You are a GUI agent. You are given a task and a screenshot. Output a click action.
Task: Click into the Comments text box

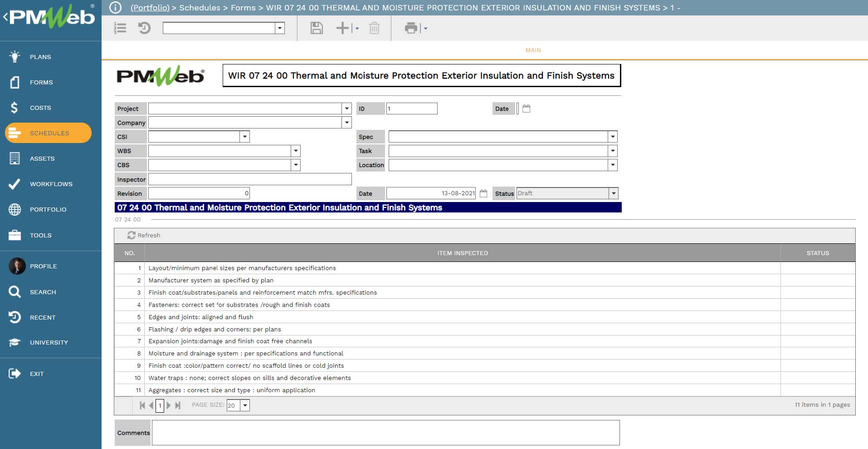(x=385, y=433)
